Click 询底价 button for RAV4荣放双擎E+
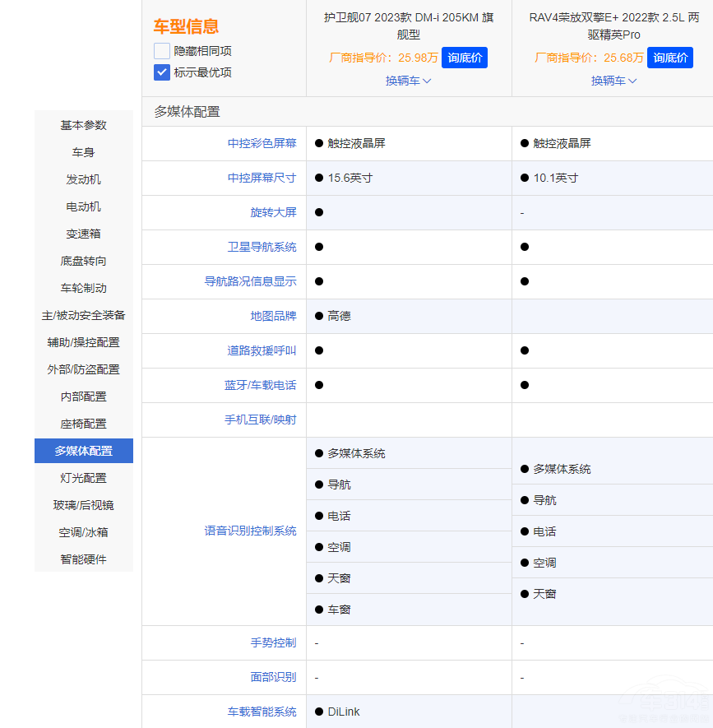 [x=669, y=58]
